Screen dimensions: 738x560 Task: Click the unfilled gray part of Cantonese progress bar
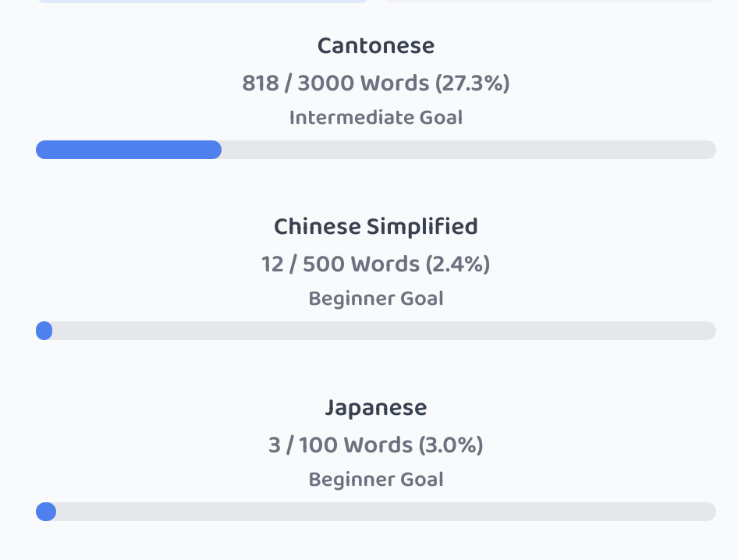[468, 150]
